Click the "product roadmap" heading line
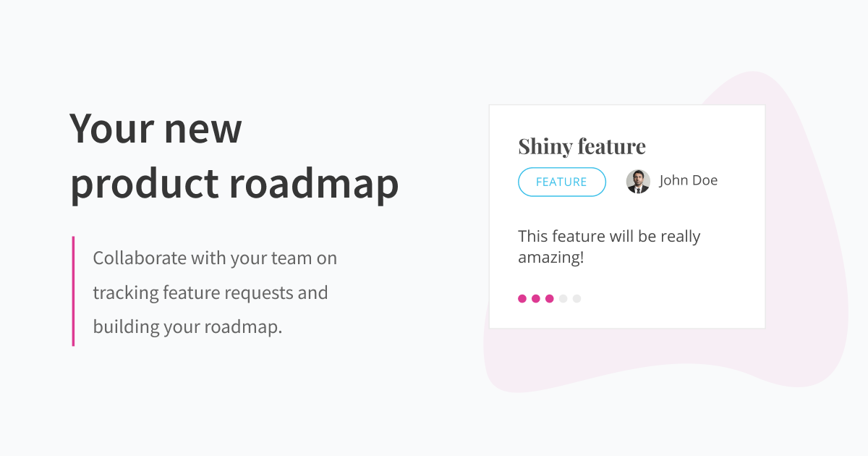The image size is (868, 456). pos(234,184)
